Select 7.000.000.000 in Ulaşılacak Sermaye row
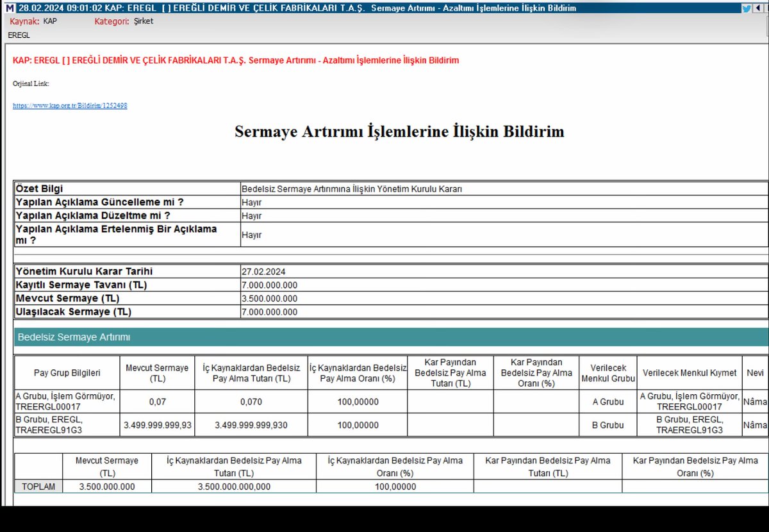 tap(269, 312)
